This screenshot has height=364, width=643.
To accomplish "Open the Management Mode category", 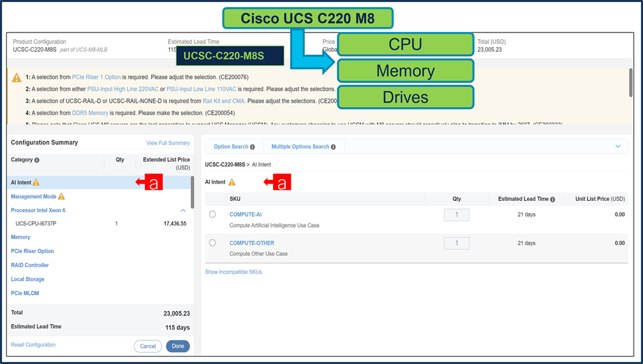I will pos(33,196).
